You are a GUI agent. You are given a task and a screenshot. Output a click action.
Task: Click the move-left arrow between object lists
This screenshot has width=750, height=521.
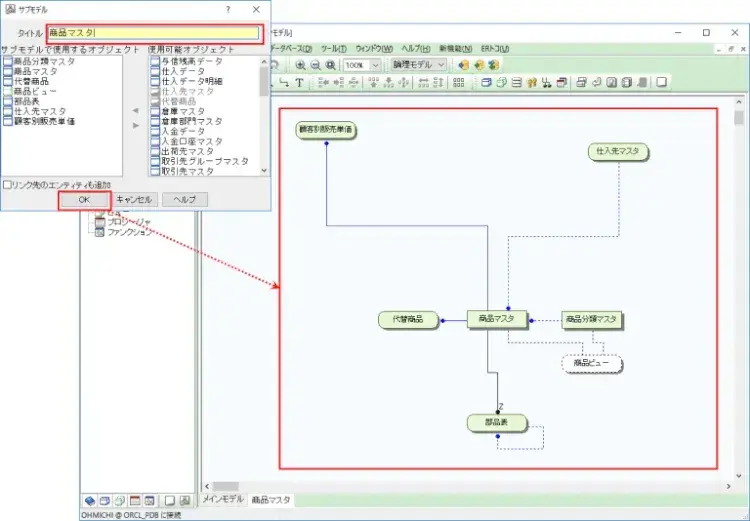(136, 111)
